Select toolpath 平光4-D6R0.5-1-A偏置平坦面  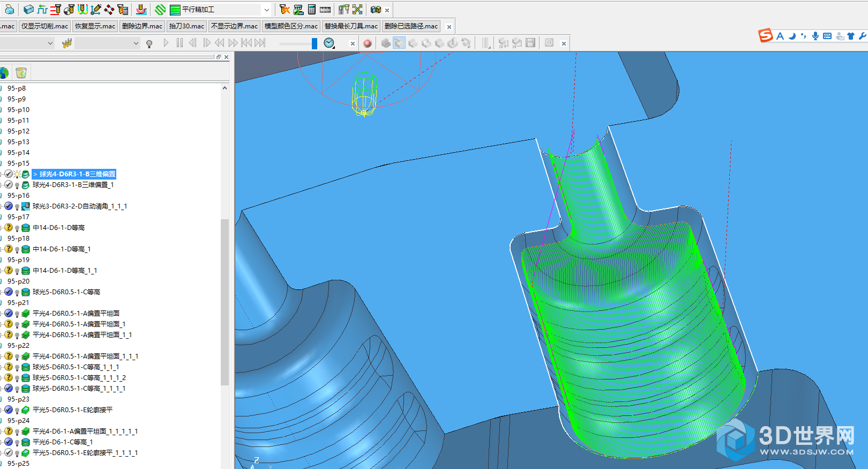[x=76, y=314]
